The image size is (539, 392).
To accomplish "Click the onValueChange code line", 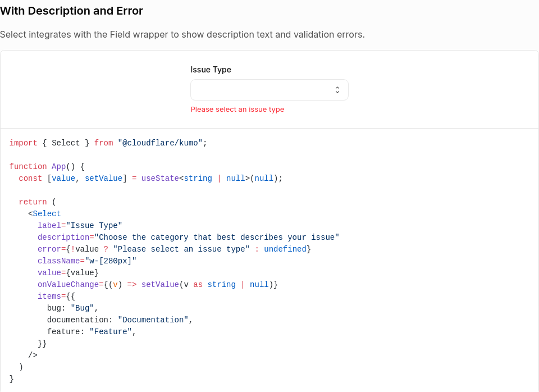I will (x=158, y=284).
